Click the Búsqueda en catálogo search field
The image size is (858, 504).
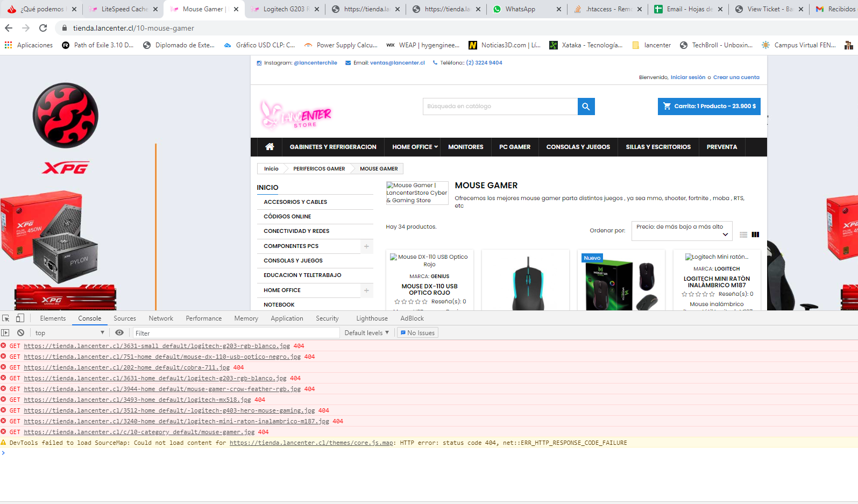(x=500, y=107)
